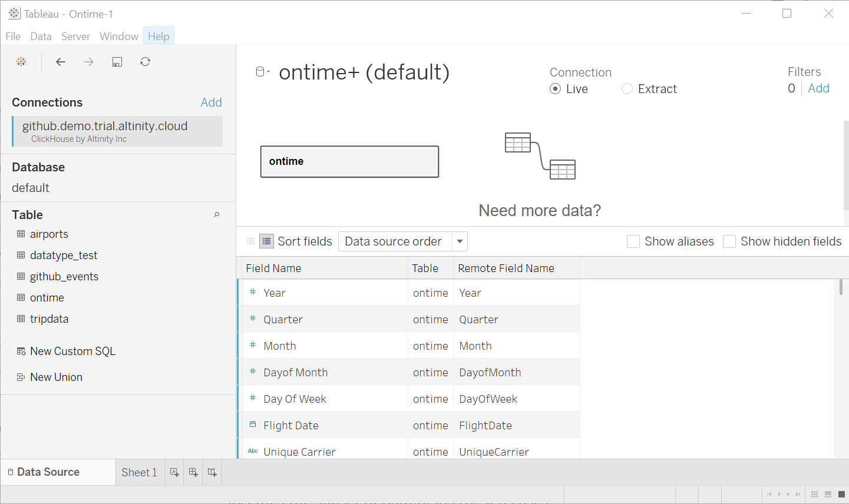Check Show hidden fields
849x504 pixels.
pyautogui.click(x=729, y=241)
